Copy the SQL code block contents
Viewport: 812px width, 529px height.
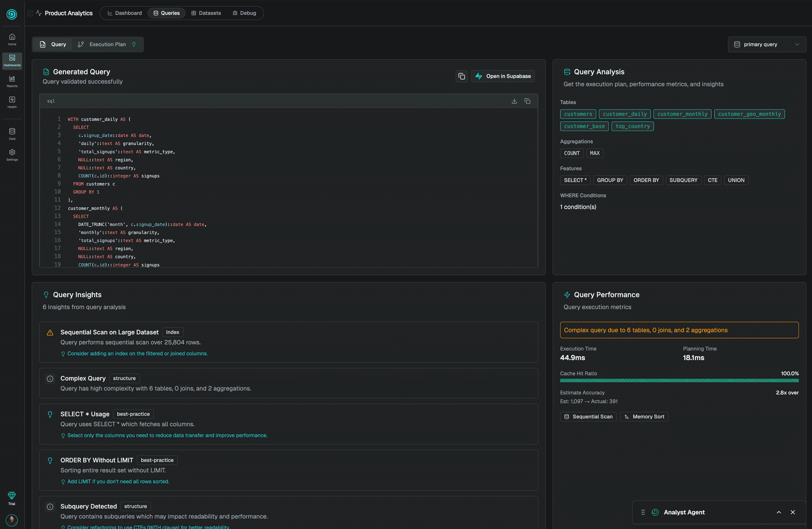(x=527, y=101)
